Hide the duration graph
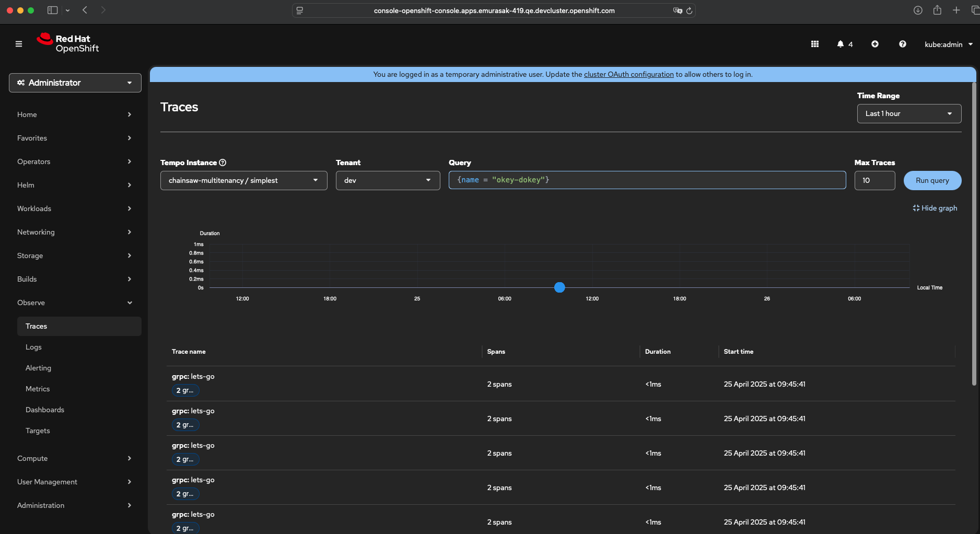This screenshot has width=980, height=534. point(935,208)
